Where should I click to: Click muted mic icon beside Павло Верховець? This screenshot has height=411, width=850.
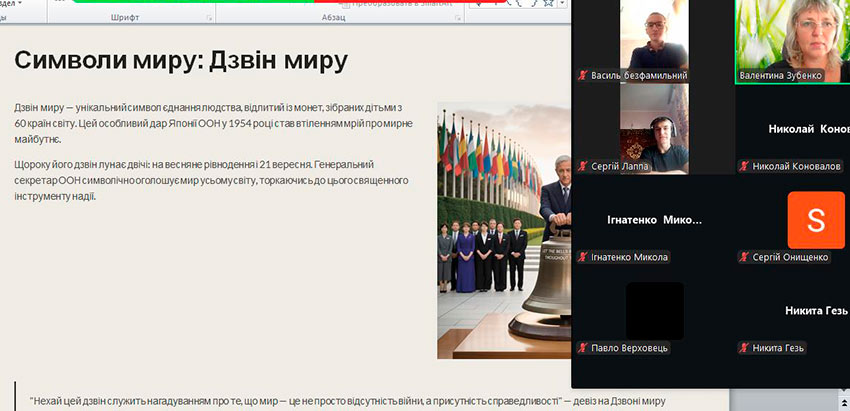point(582,348)
